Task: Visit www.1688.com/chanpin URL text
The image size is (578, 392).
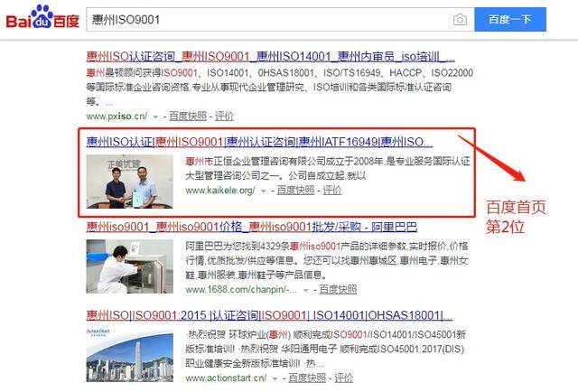Action: click(x=241, y=289)
